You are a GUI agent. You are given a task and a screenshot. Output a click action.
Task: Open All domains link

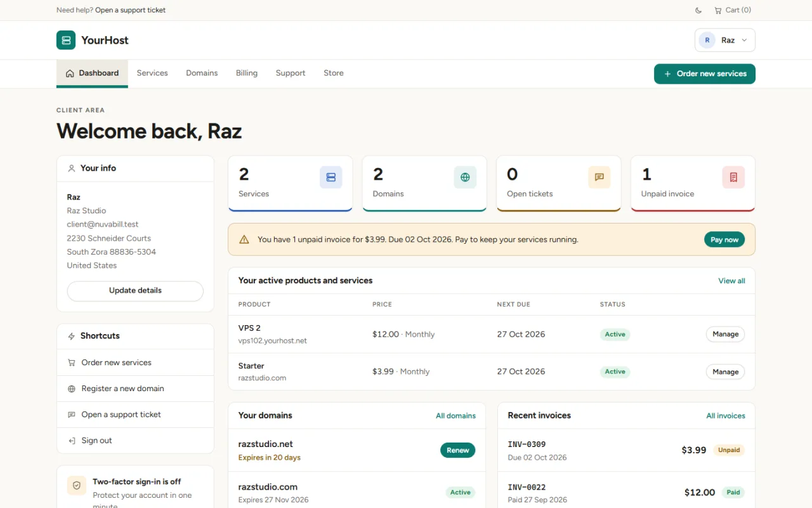coord(455,416)
